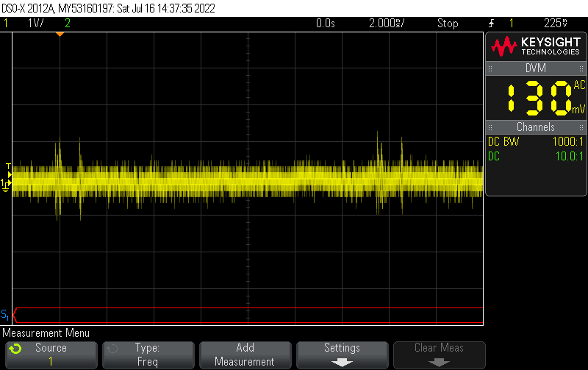Click the rising edge trigger icon
This screenshot has height=370, width=588.
pyautogui.click(x=492, y=24)
